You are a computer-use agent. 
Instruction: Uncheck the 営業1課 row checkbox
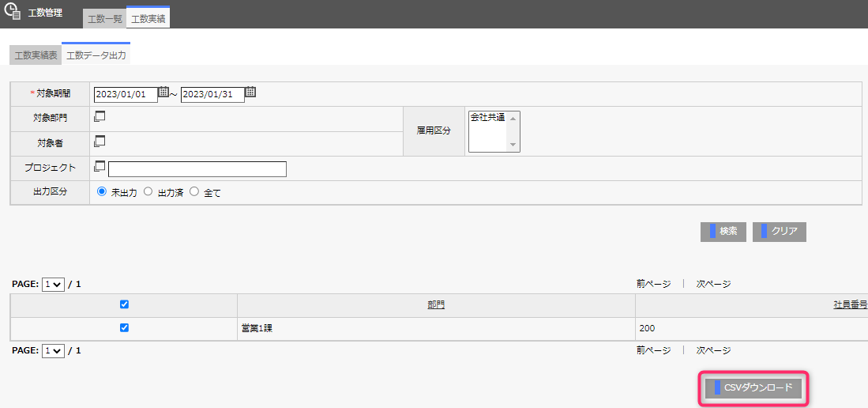[124, 327]
